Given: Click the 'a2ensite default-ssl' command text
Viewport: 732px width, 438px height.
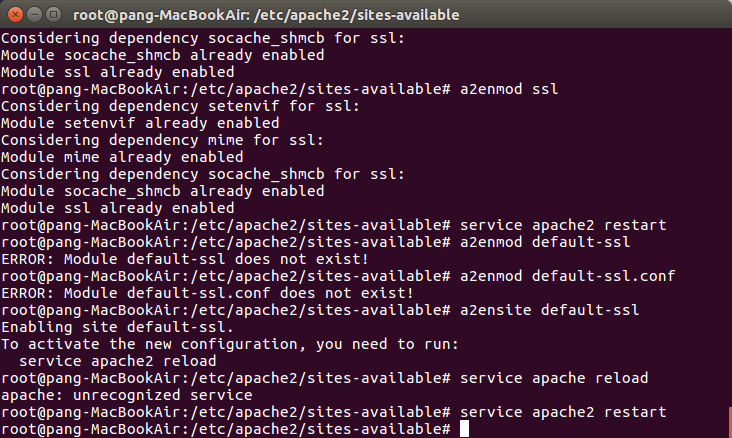Looking at the screenshot, I should tap(549, 310).
